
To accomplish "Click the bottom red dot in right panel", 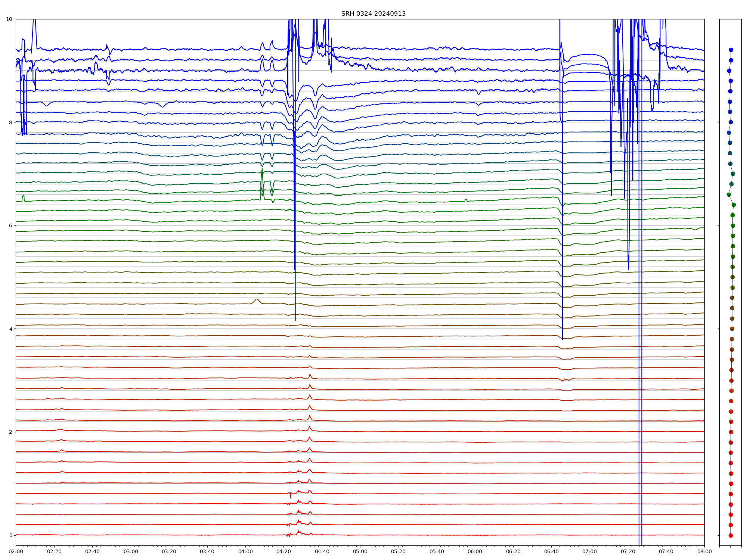I will [x=731, y=535].
